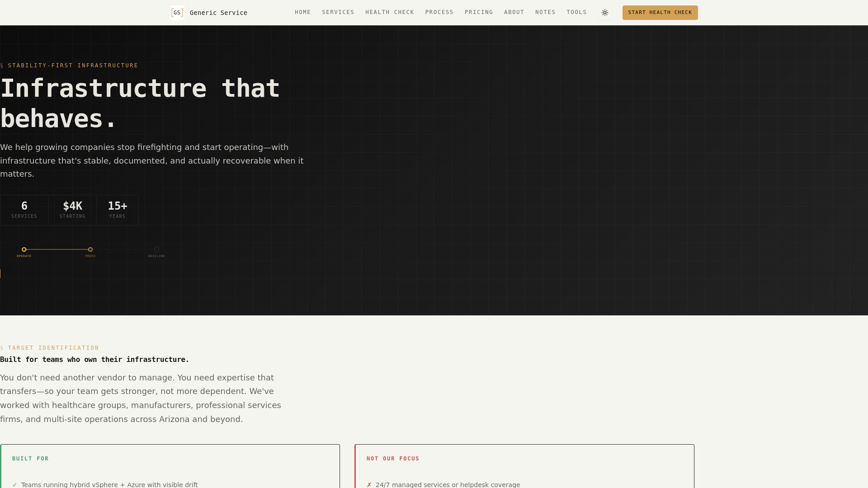Select the Operate timeline marker

coord(24,249)
